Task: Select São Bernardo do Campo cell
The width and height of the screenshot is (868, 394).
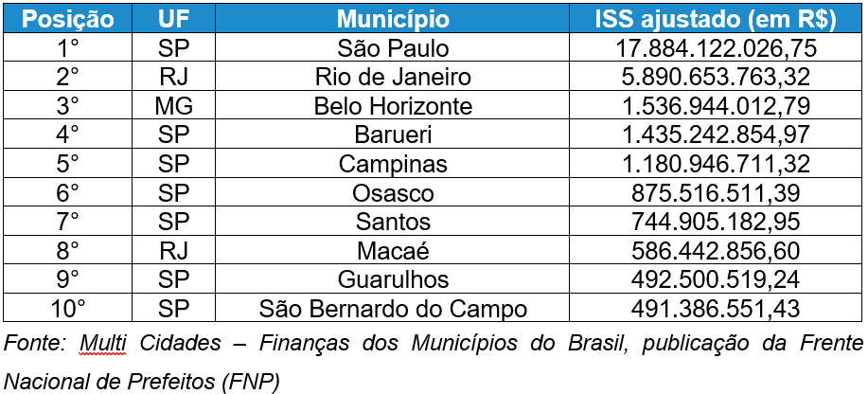Action: pyautogui.click(x=393, y=309)
